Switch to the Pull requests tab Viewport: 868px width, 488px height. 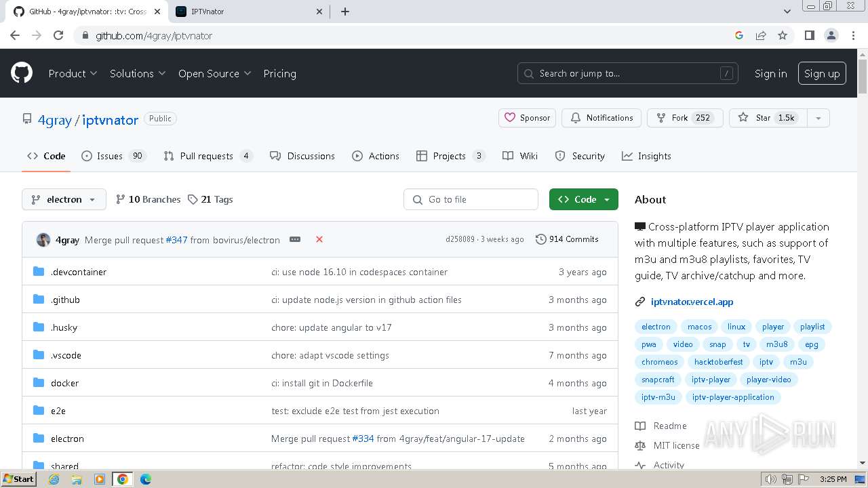click(208, 156)
